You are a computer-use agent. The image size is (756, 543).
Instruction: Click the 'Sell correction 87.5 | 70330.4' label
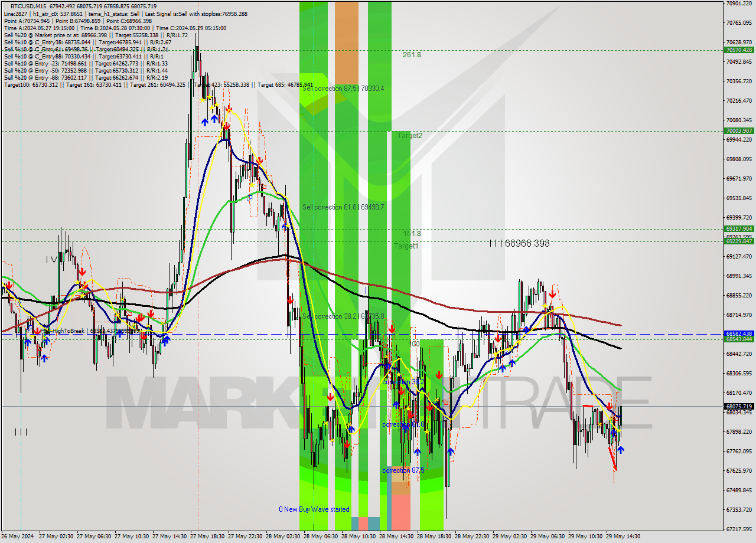pyautogui.click(x=343, y=89)
